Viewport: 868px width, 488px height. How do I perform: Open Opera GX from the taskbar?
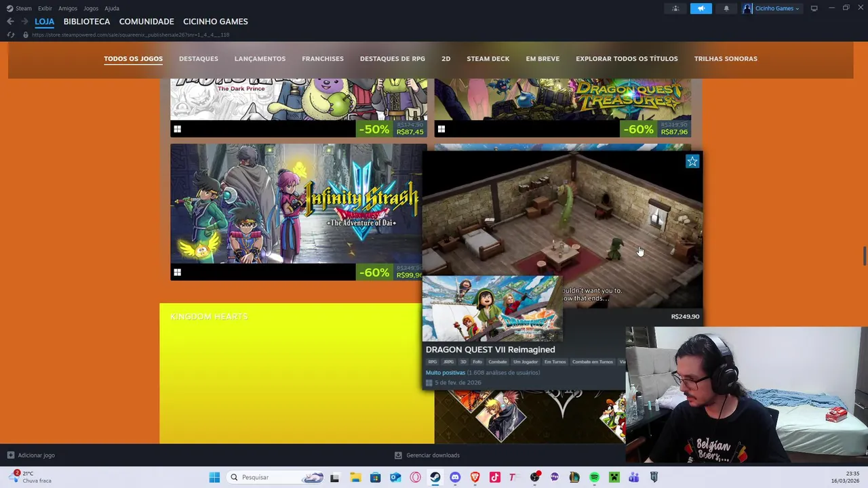(x=415, y=477)
